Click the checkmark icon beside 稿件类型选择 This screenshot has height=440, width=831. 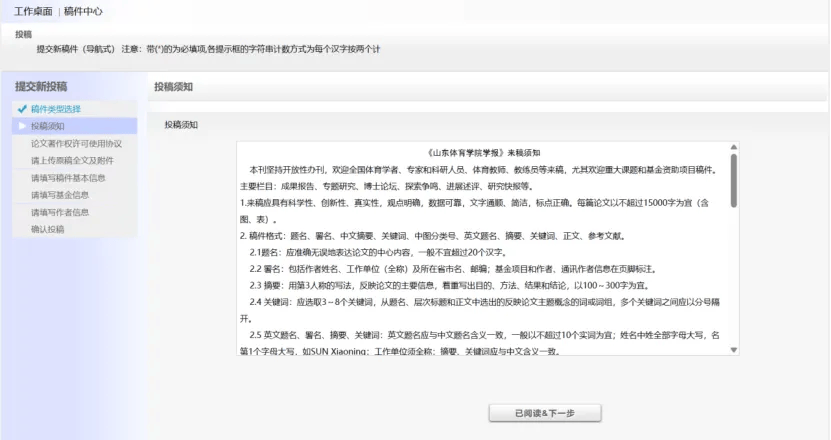point(21,108)
